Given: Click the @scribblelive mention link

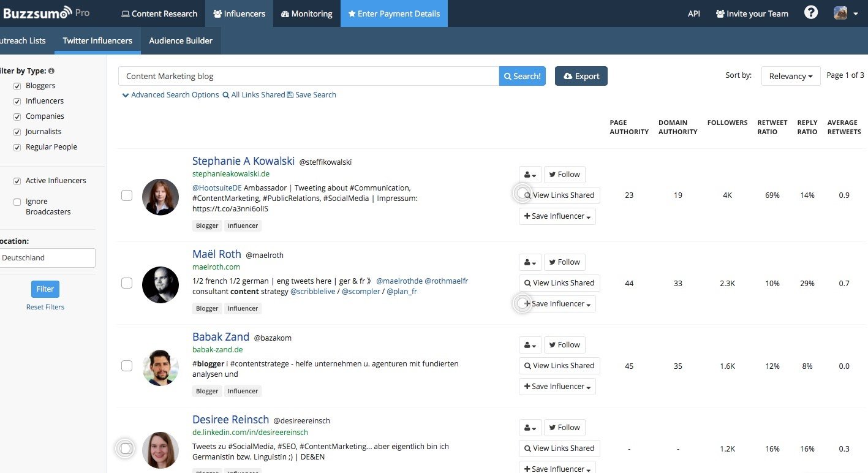Looking at the screenshot, I should pyautogui.click(x=313, y=292).
